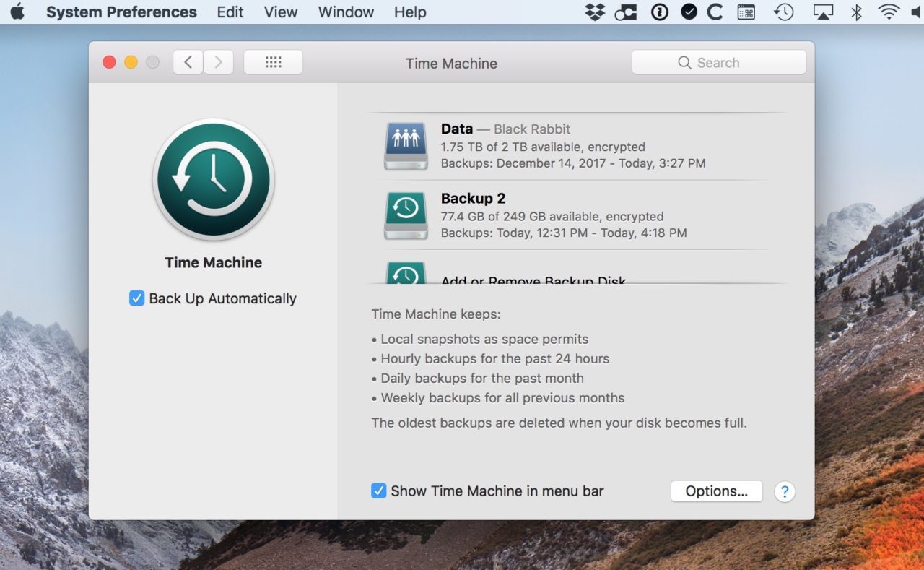Open the Edit menu
Image resolution: width=924 pixels, height=570 pixels.
230,12
